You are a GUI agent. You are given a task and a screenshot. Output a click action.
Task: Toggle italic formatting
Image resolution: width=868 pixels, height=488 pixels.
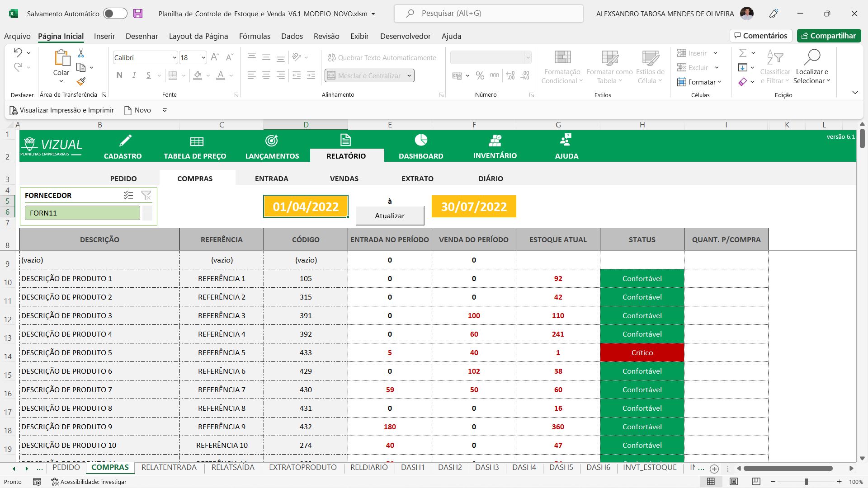coord(134,75)
